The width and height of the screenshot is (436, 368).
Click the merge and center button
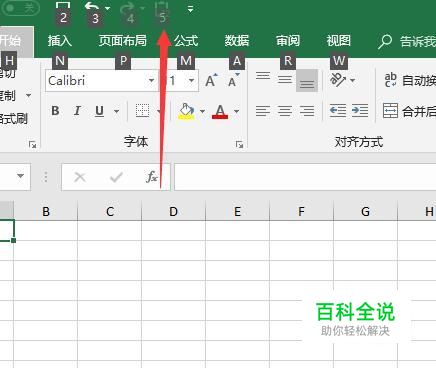pyautogui.click(x=409, y=111)
